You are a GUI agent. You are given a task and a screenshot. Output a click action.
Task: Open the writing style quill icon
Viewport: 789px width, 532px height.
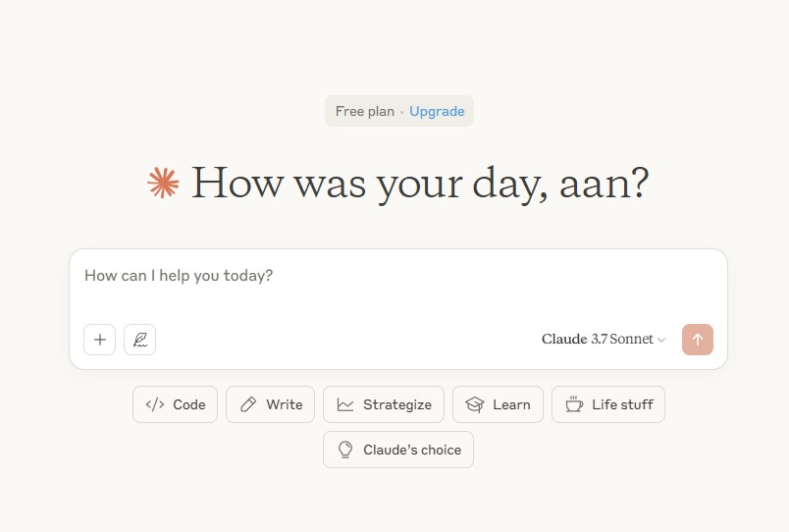[140, 340]
